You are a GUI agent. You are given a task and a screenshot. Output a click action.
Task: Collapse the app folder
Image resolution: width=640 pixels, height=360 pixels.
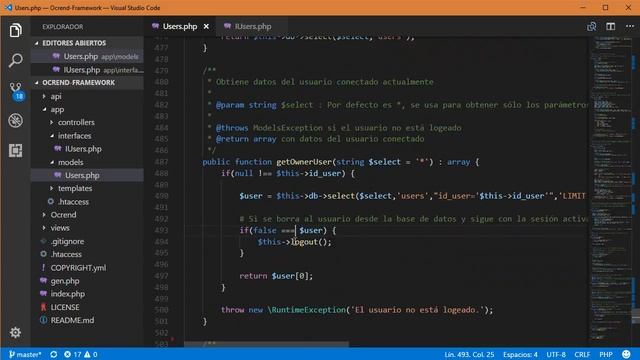(x=87, y=109)
